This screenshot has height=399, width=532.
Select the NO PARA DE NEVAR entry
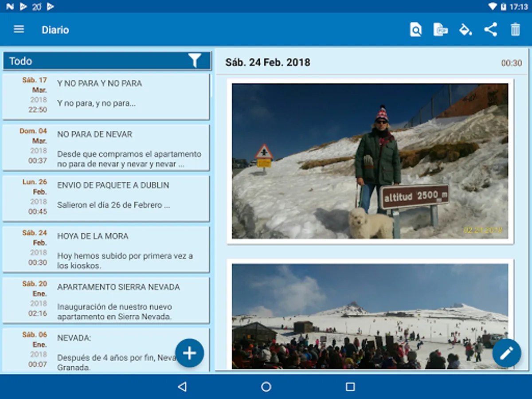point(106,148)
